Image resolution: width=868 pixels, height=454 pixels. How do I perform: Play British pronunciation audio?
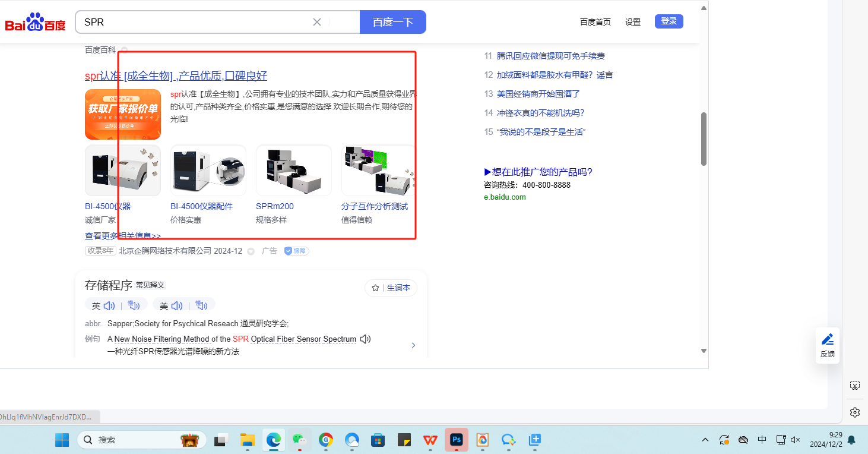109,306
